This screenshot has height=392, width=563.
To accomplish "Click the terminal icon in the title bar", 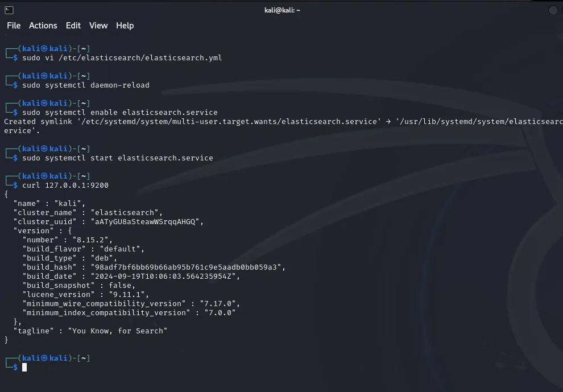I will pos(8,9).
